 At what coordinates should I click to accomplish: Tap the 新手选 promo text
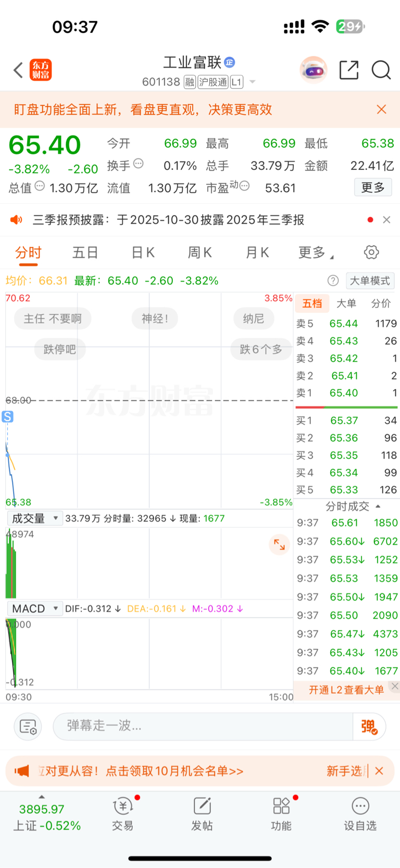346,771
